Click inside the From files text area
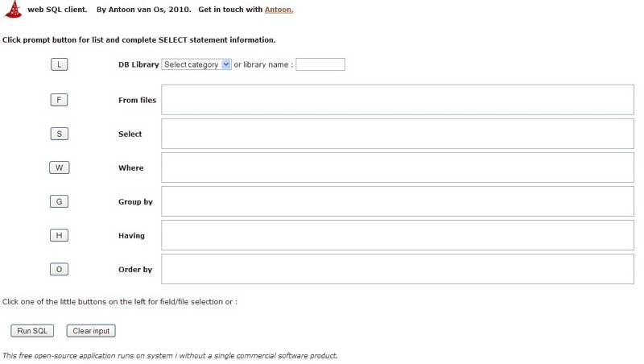 398,100
